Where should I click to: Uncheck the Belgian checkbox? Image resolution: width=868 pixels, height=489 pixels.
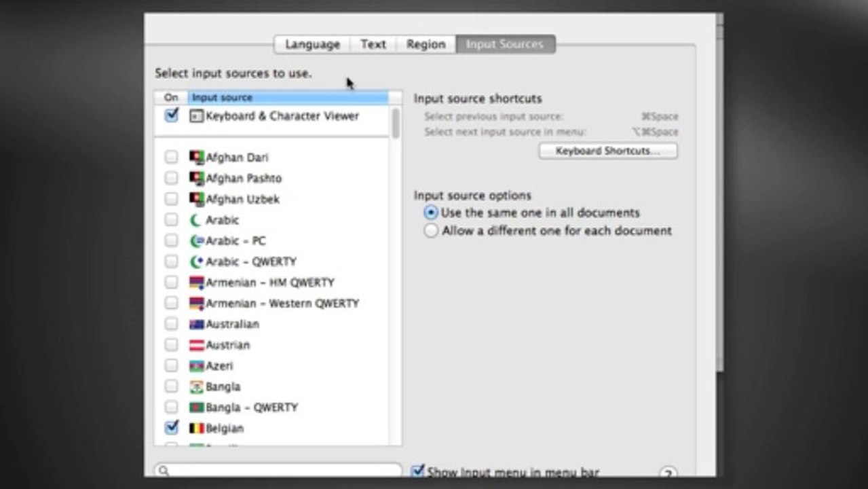pyautogui.click(x=172, y=428)
